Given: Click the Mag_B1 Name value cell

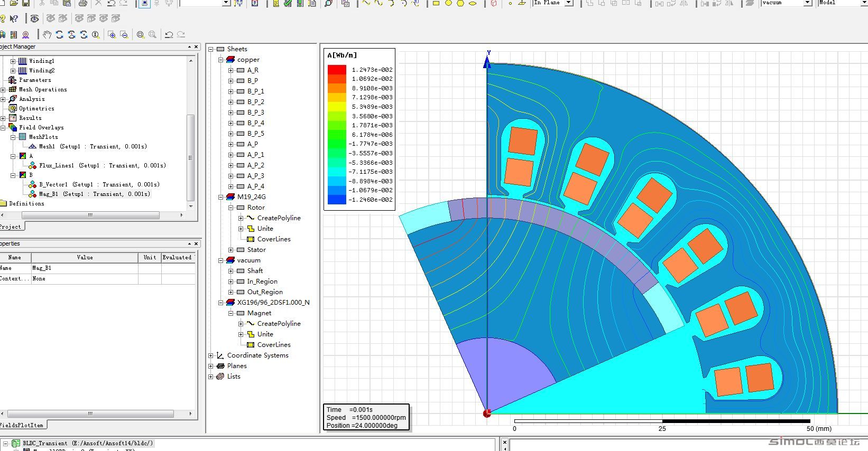Looking at the screenshot, I should [x=85, y=268].
